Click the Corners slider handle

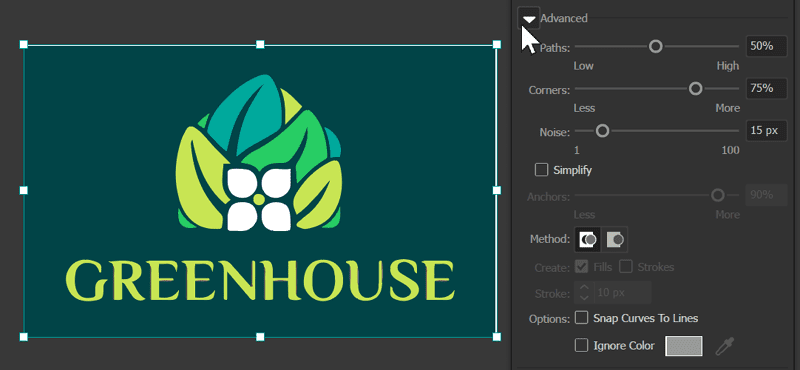[x=695, y=89]
